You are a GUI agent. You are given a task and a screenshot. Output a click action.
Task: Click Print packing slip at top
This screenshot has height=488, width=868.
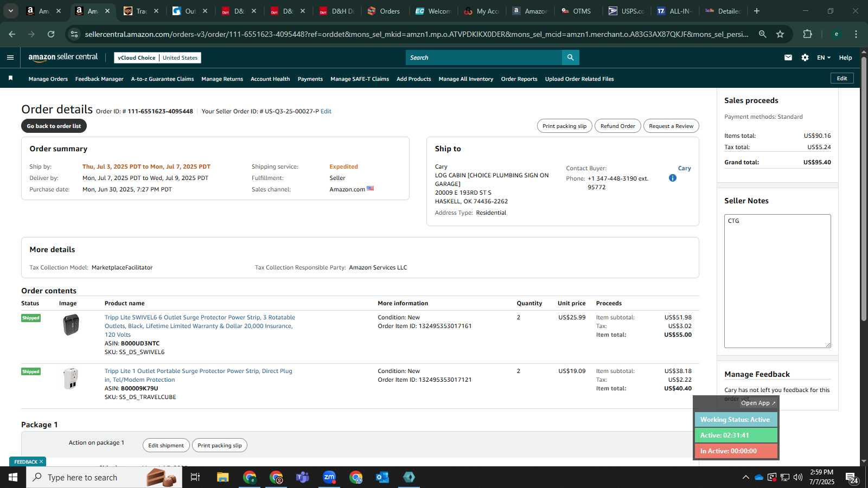(x=564, y=126)
